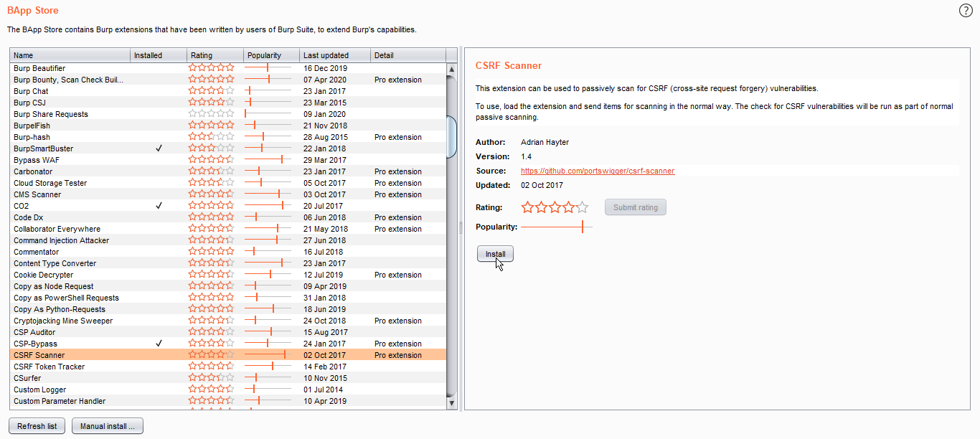Select the Carbonator extension
Viewport: 980px width, 439px height.
tap(228, 171)
